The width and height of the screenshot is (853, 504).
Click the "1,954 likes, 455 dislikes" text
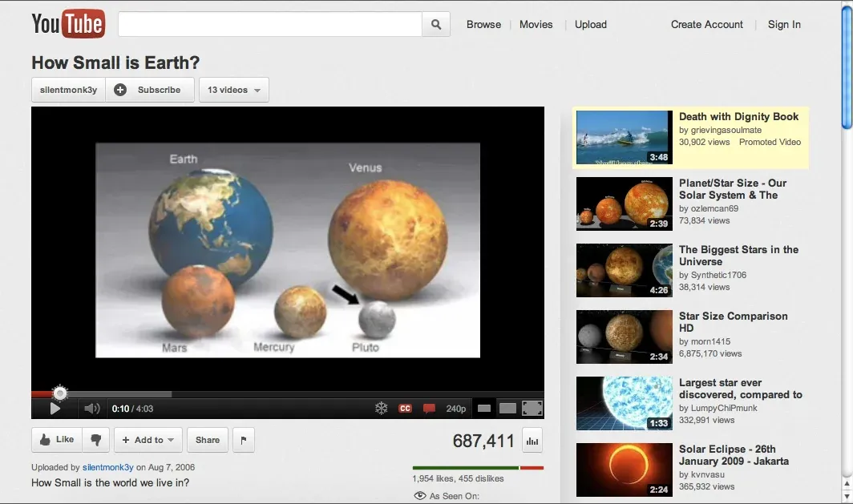pyautogui.click(x=458, y=478)
